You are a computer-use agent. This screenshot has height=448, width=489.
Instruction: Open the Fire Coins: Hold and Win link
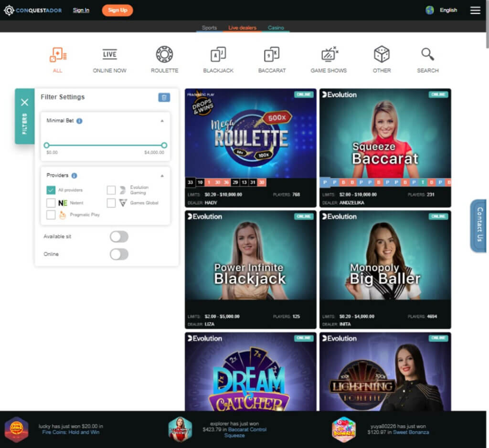(x=71, y=432)
